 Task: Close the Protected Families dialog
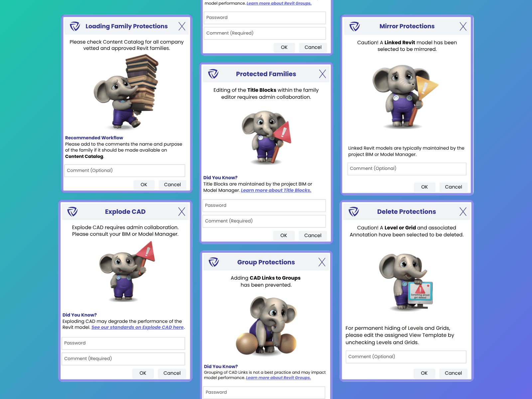[x=323, y=74]
